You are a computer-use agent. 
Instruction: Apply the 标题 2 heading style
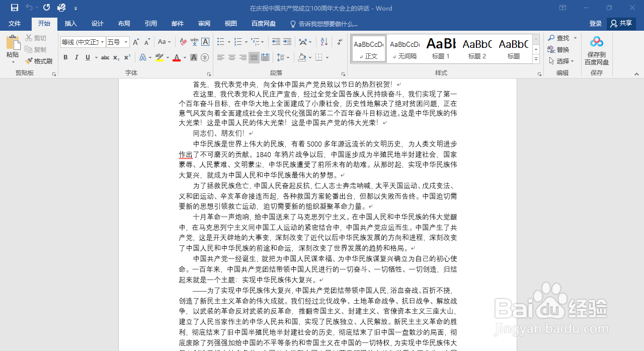[x=477, y=49]
